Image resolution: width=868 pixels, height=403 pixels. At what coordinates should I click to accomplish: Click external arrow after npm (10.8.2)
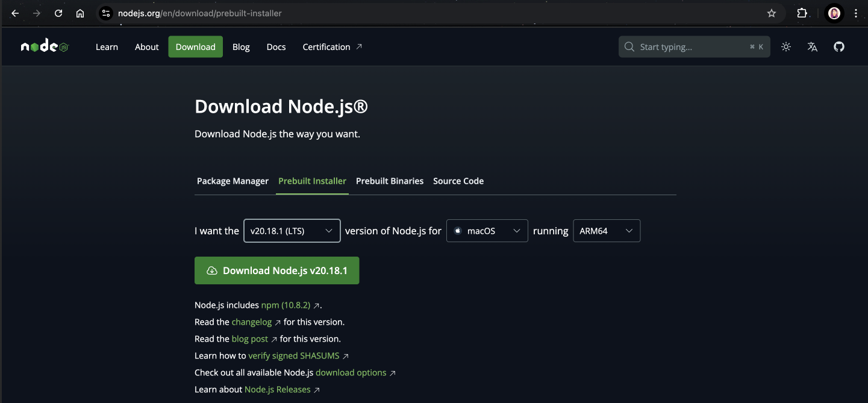pos(316,306)
